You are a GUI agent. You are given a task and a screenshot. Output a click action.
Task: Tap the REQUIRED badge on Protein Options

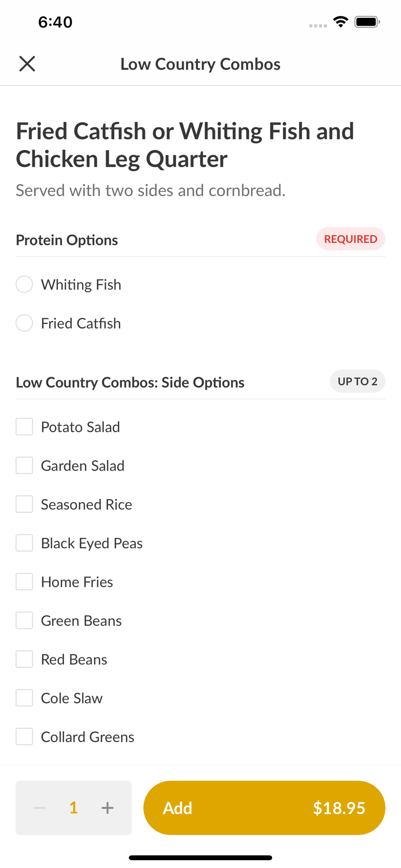click(x=351, y=239)
